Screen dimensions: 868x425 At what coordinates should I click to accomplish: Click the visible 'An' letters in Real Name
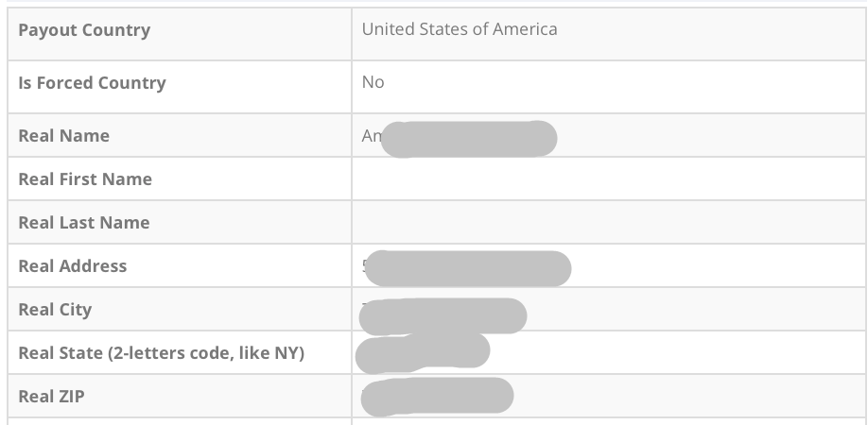371,136
